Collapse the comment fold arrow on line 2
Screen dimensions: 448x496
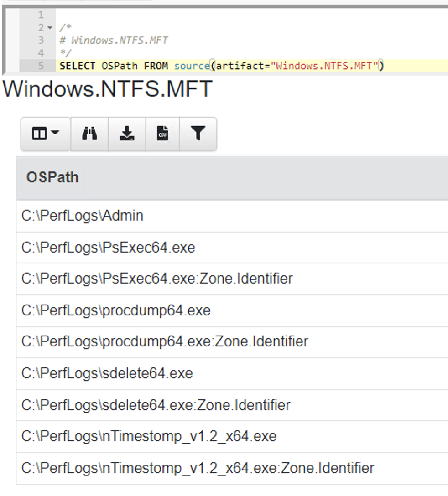50,28
